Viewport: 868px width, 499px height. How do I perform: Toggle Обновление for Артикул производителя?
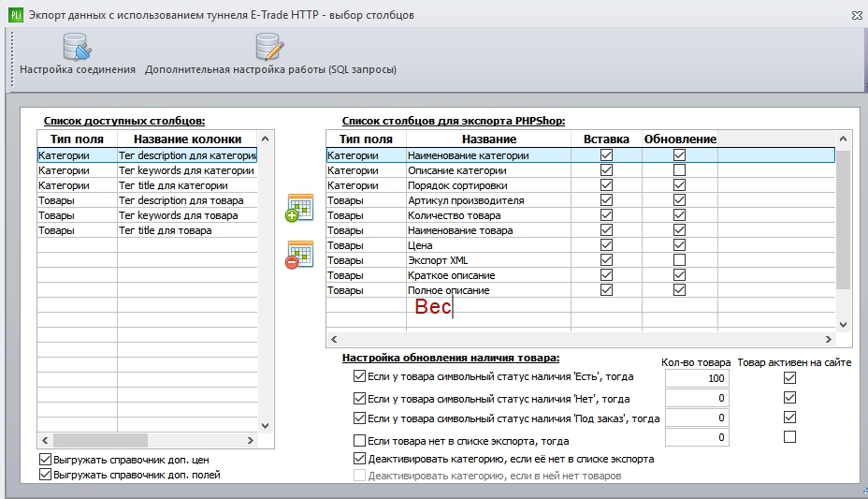point(679,200)
